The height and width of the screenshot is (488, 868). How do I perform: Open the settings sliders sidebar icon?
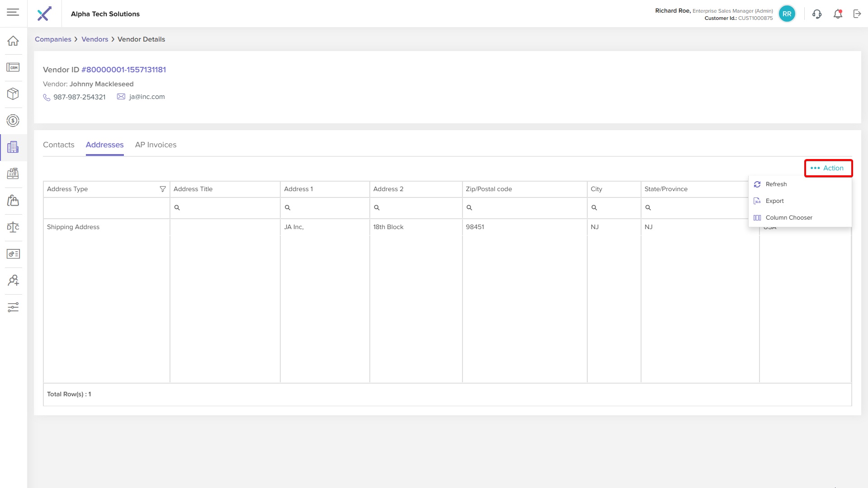[x=13, y=307]
